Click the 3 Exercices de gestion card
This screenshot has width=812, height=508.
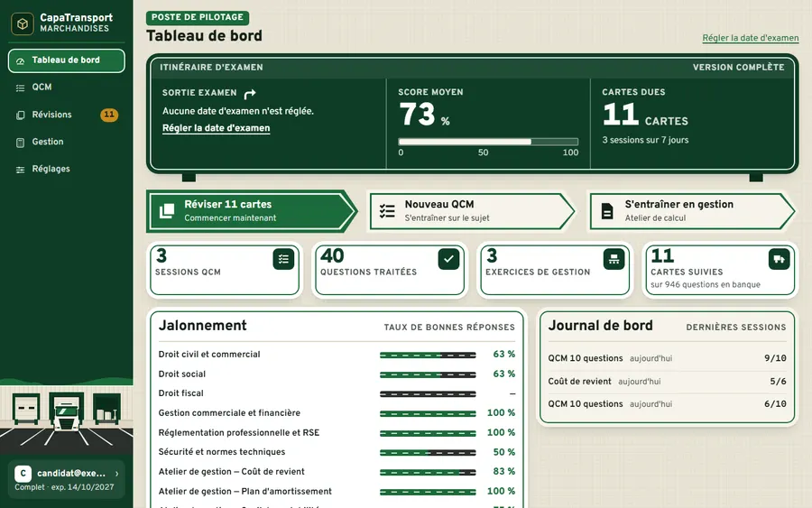click(555, 270)
